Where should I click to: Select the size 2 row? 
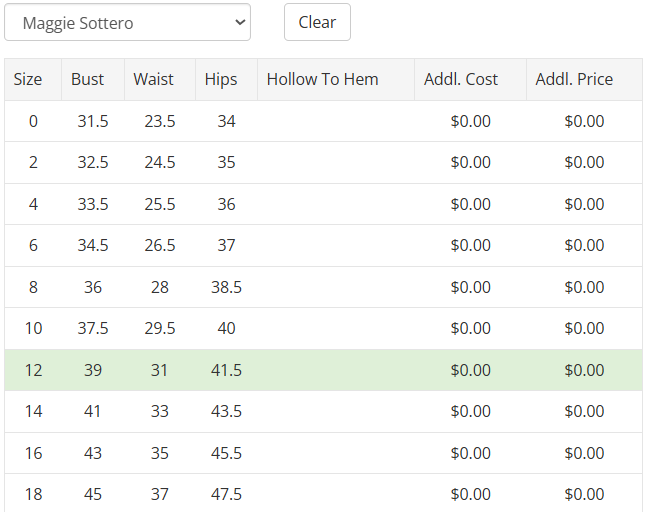[x=33, y=162]
